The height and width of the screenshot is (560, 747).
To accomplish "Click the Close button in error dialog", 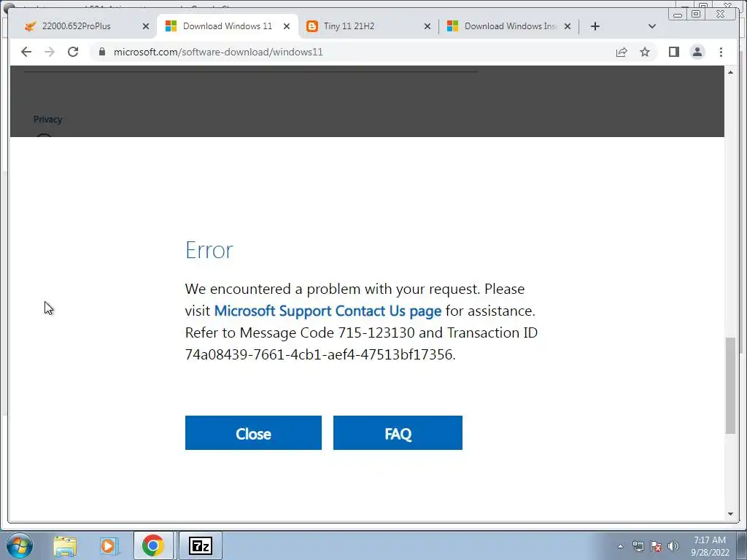I will pyautogui.click(x=253, y=433).
